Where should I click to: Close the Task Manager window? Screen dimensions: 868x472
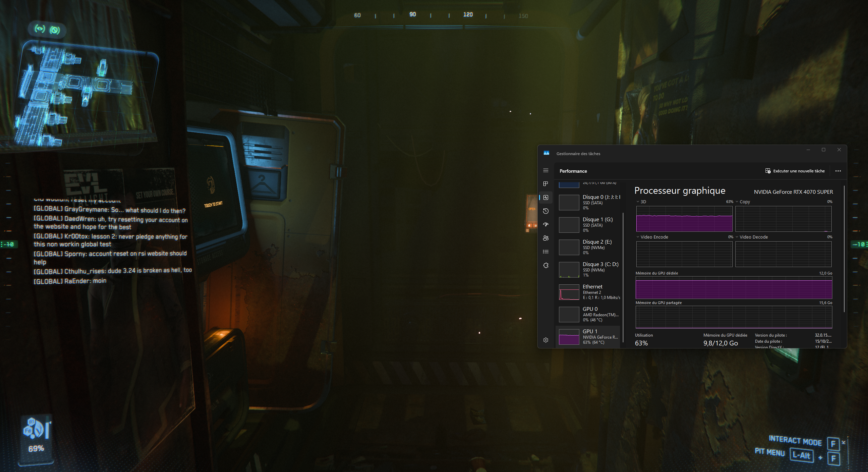pyautogui.click(x=839, y=150)
